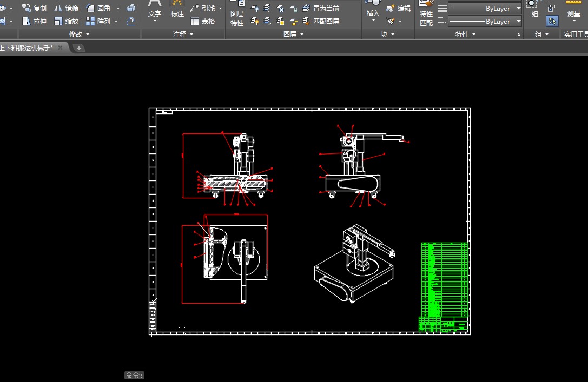Click the 插入 (Insert block) tool
The width and height of the screenshot is (588, 382).
pyautogui.click(x=373, y=8)
